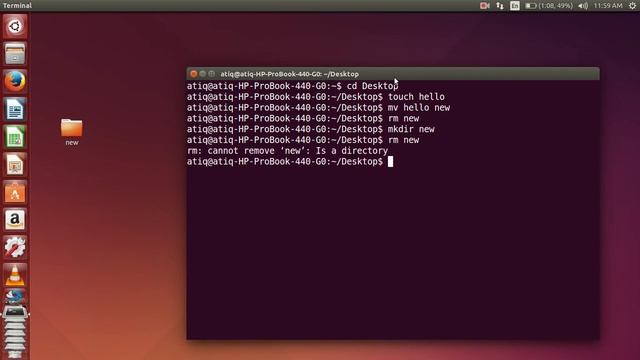Select the 'new' folder on desktop
640x360 pixels.
[x=71, y=131]
